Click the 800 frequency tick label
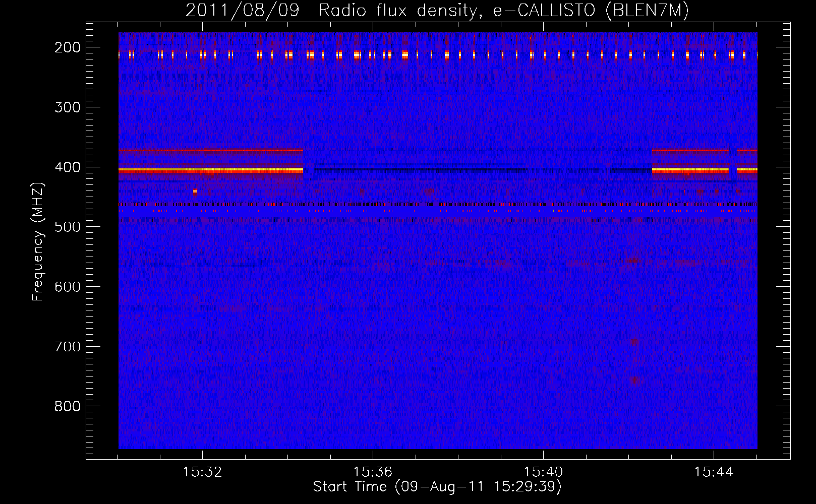The width and height of the screenshot is (816, 504). (x=68, y=407)
